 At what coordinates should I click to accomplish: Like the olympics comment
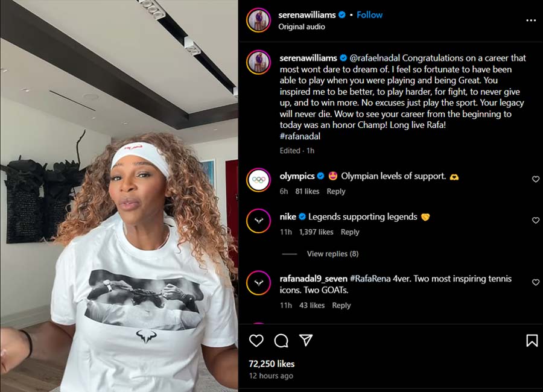[x=535, y=179]
